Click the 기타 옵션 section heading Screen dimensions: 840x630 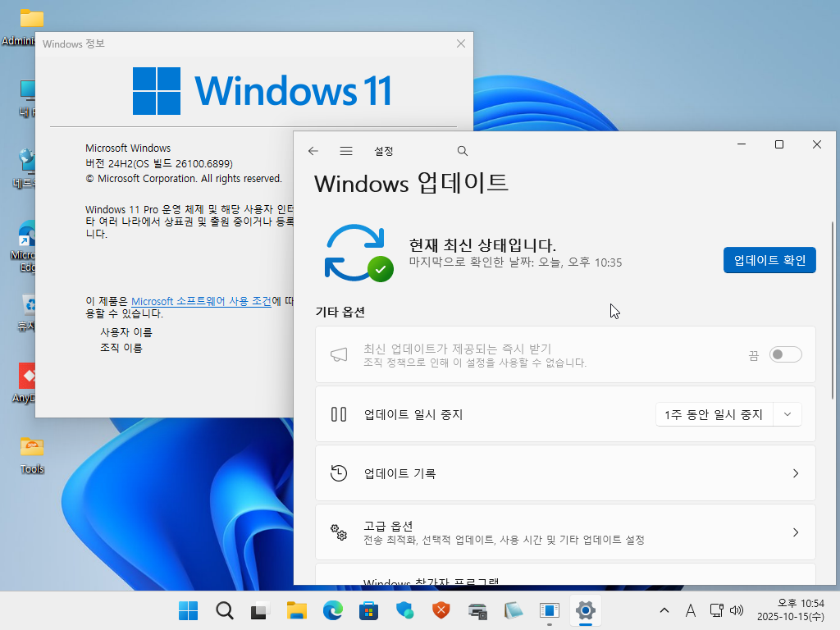point(340,312)
